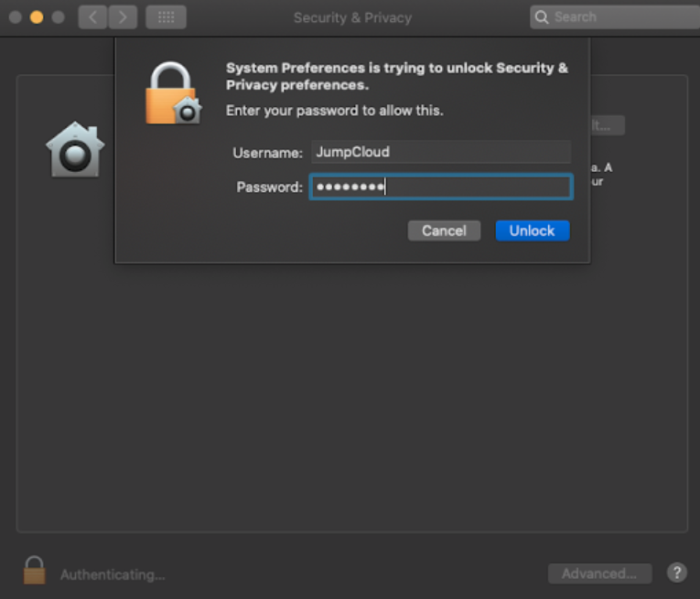Viewport: 700px width, 599px height.
Task: Focus the Username field containing JumpCloud
Action: point(440,152)
